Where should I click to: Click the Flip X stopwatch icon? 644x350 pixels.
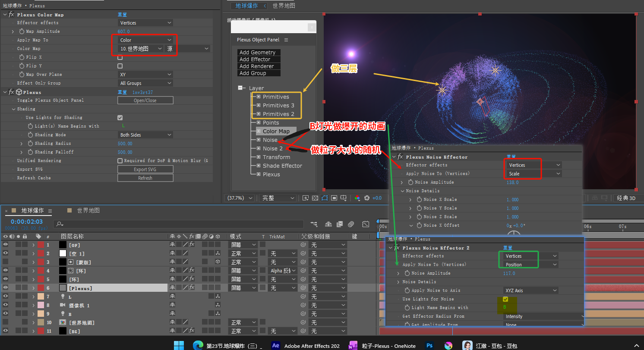click(22, 57)
